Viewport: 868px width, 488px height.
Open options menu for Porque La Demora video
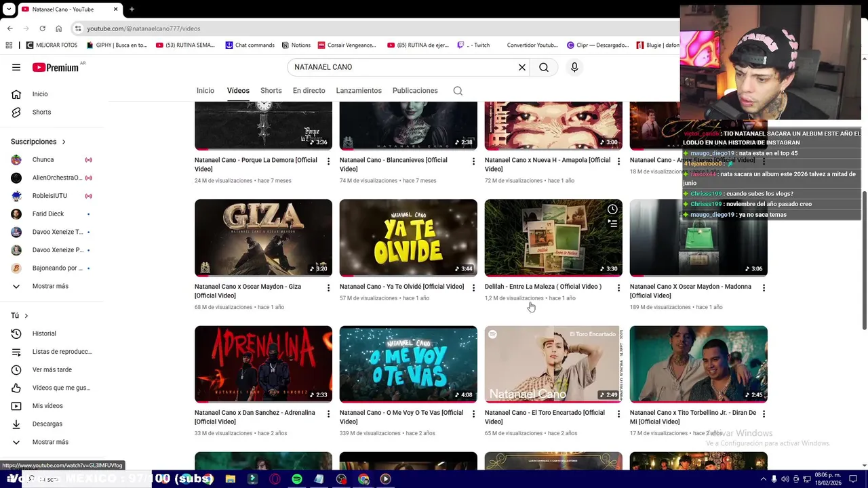pos(328,161)
